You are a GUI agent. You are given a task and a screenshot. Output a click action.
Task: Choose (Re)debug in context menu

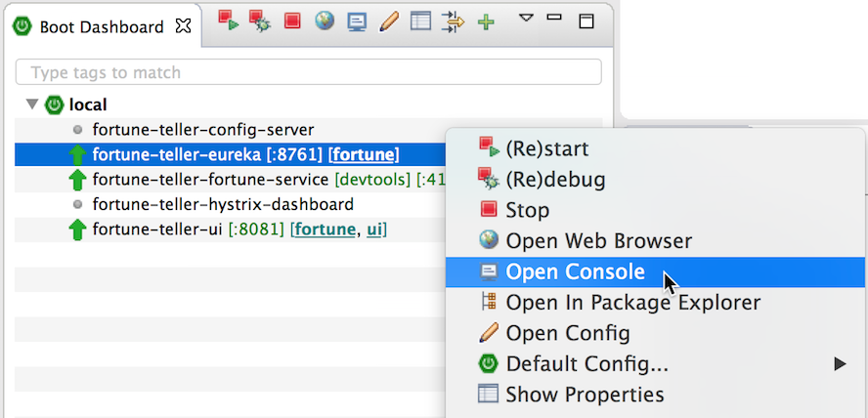656,179
